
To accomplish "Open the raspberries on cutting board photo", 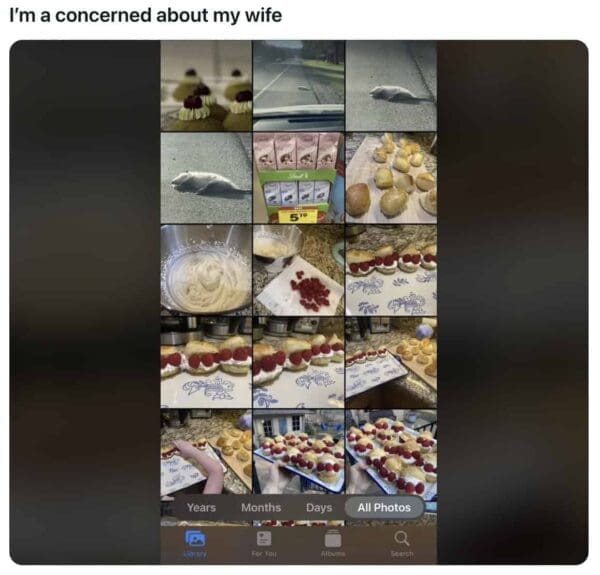I will [298, 270].
